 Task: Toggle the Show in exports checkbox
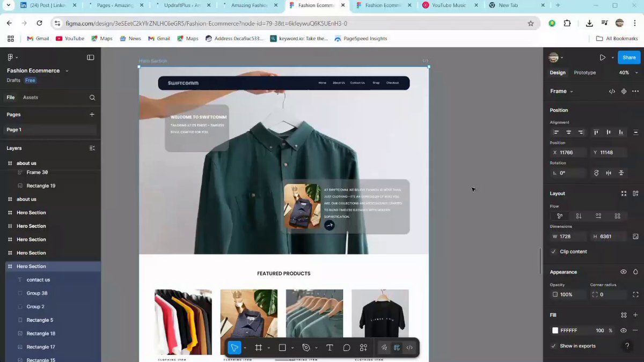click(x=554, y=346)
